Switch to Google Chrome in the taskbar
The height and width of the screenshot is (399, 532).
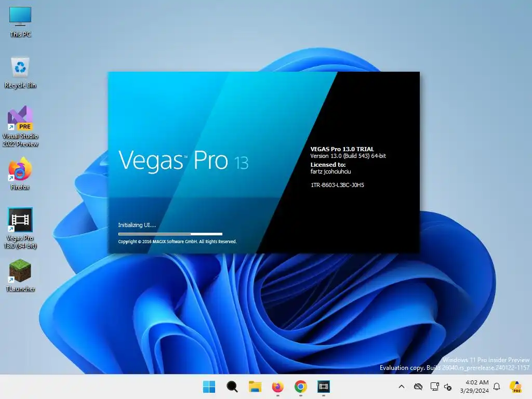coord(301,387)
